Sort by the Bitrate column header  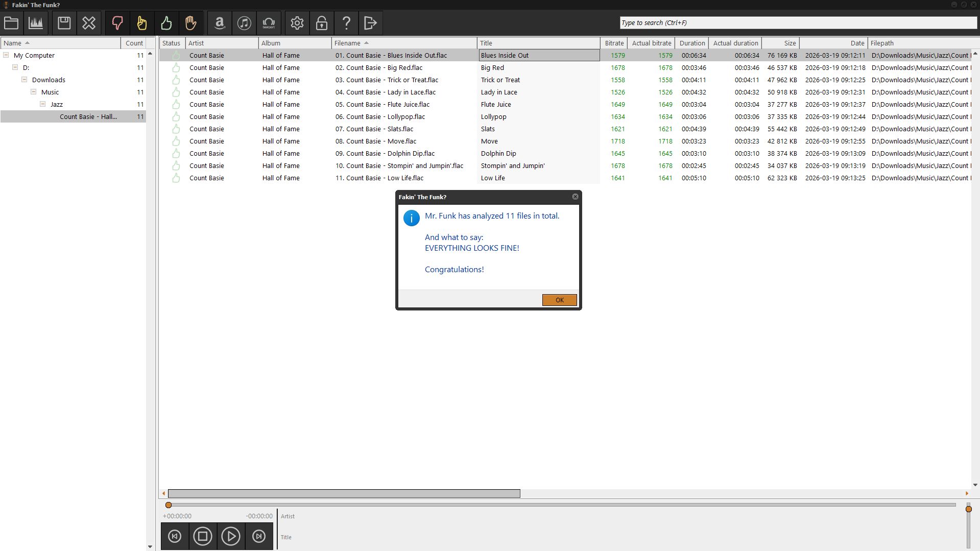coord(614,43)
